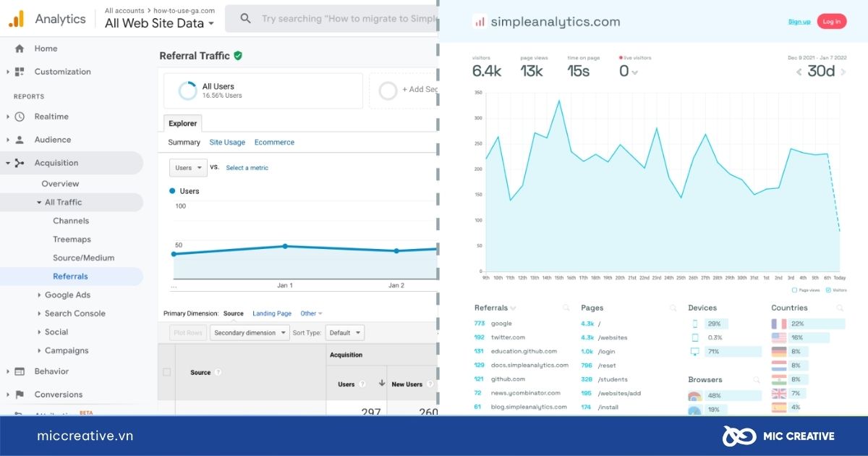The height and width of the screenshot is (456, 868).
Task: Click the Chrome browser icon at 48%
Action: click(695, 397)
